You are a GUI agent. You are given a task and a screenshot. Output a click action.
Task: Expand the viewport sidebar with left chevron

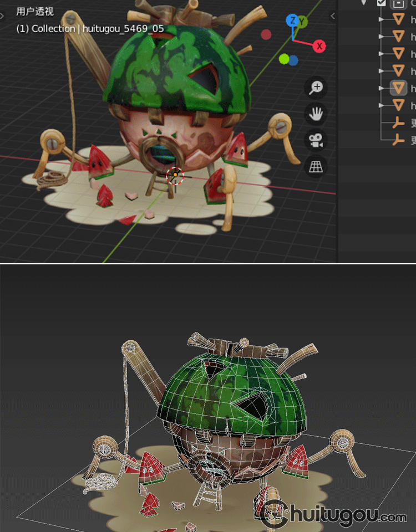coord(333,16)
